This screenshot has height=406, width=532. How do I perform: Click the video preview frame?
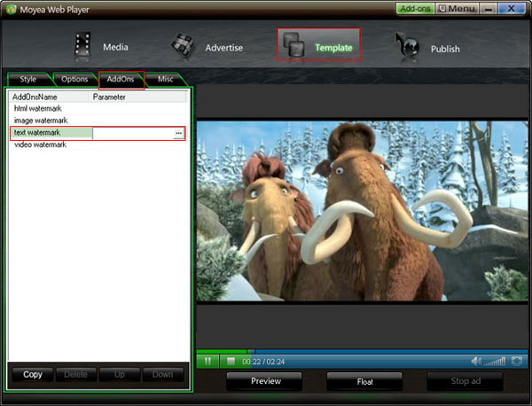(x=362, y=211)
